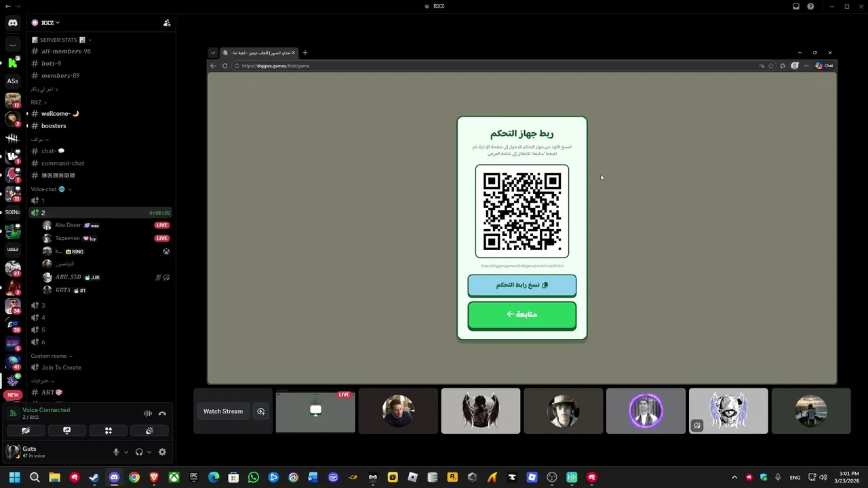Click the QR code image
Screen dimensions: 868x488
click(522, 211)
